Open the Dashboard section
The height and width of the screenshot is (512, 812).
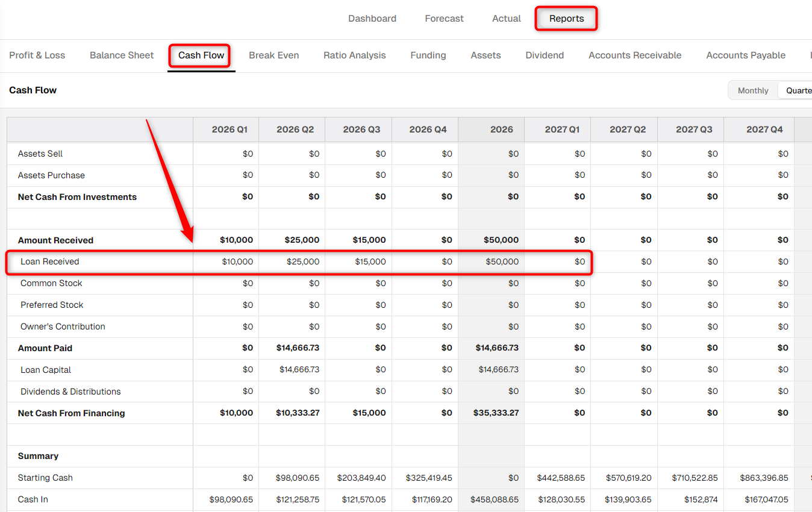click(x=372, y=19)
